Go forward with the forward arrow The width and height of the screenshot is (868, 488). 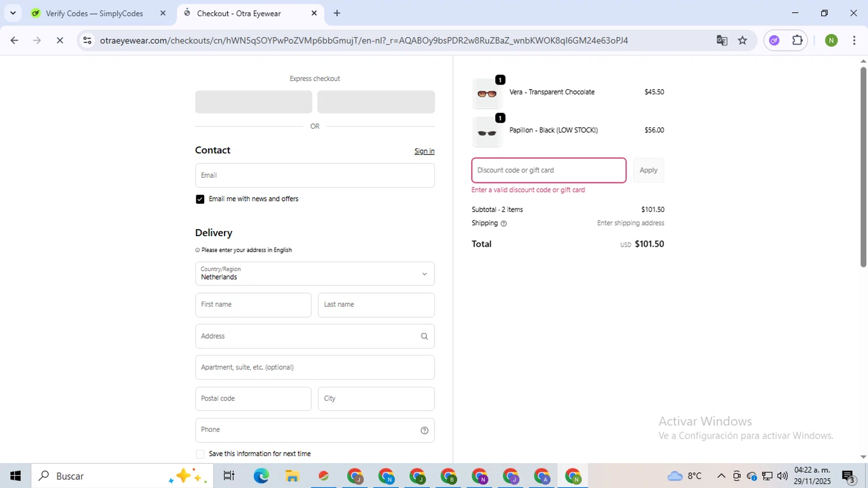[37, 41]
